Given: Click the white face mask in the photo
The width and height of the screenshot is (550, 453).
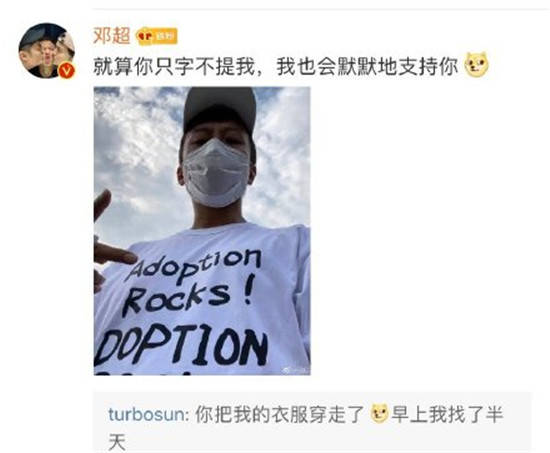Looking at the screenshot, I should click(x=217, y=173).
